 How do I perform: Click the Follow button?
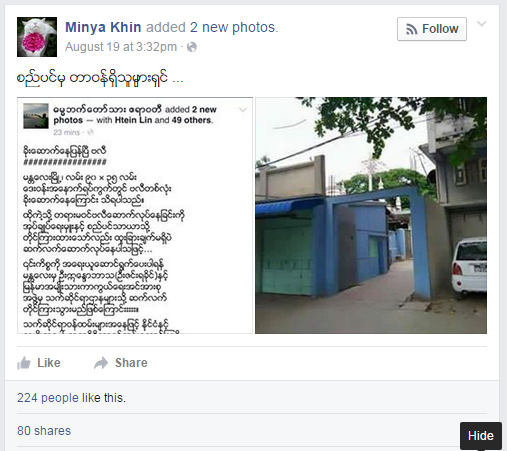(432, 29)
